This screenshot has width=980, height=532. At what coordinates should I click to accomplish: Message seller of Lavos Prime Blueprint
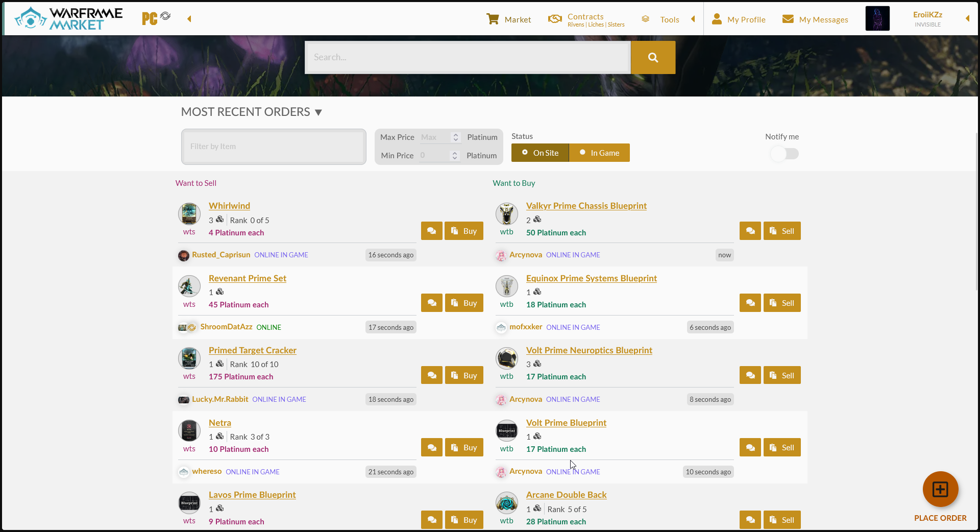[x=432, y=520]
